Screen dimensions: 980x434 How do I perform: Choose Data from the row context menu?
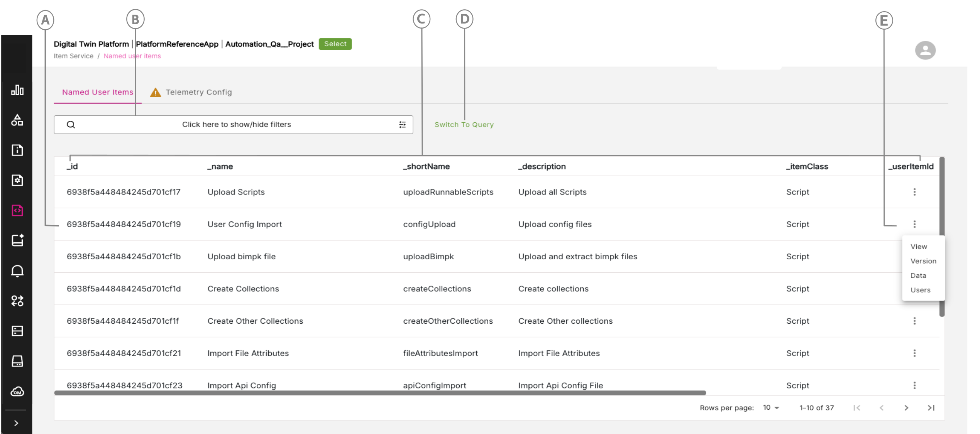point(918,275)
